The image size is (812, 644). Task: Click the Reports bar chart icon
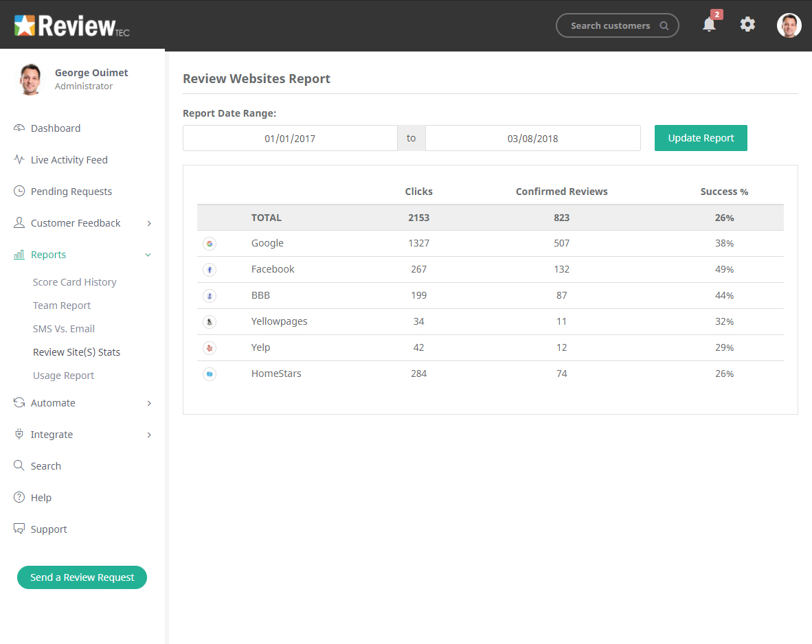coord(19,254)
